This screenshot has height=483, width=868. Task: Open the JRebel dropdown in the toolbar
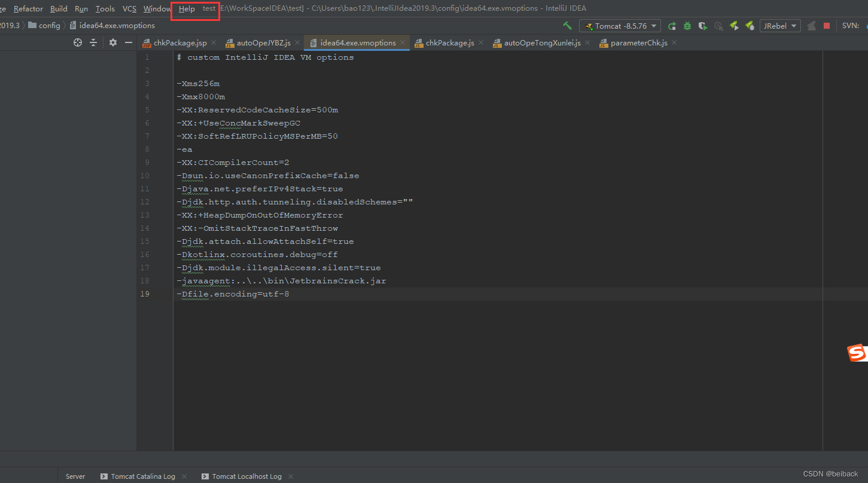780,26
